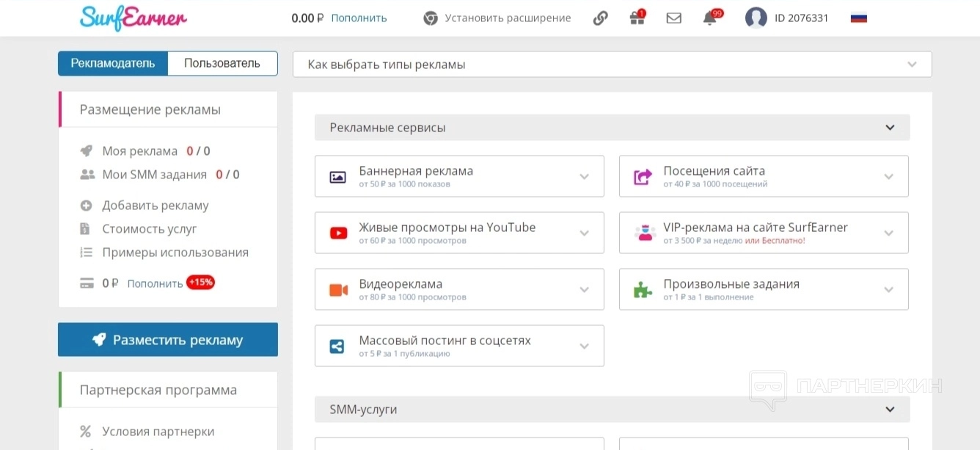Click the VIP-реклама people icon
Screen dimensions: 980x450
click(x=645, y=233)
